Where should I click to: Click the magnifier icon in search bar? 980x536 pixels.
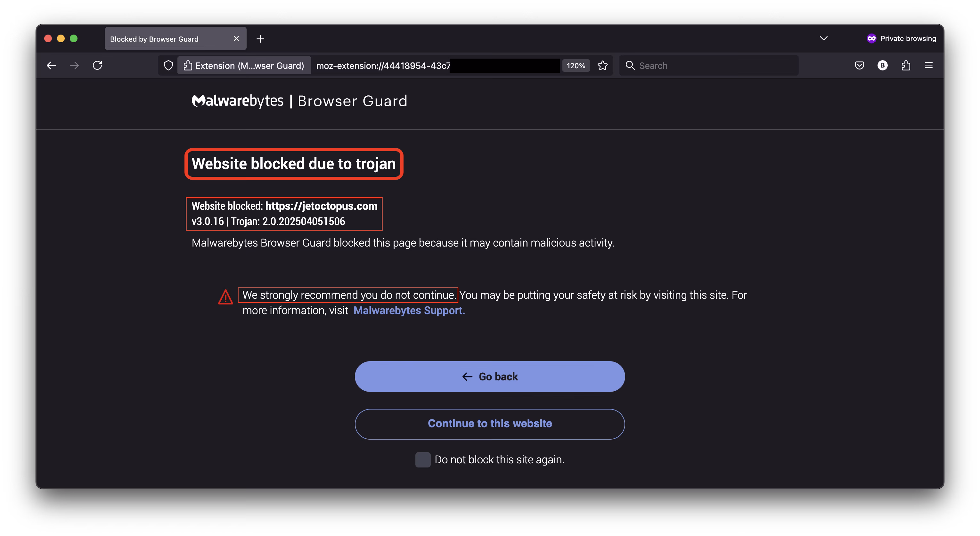[630, 65]
